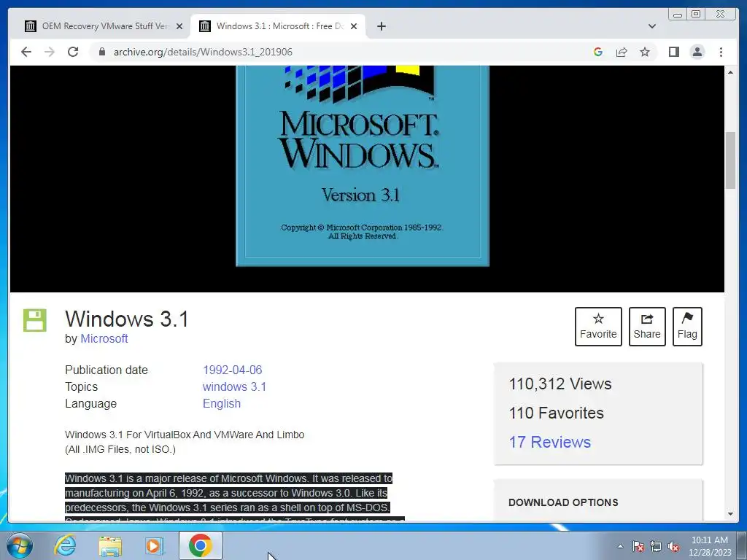The width and height of the screenshot is (747, 560).
Task: Click the green floppy software icon
Action: [x=35, y=320]
